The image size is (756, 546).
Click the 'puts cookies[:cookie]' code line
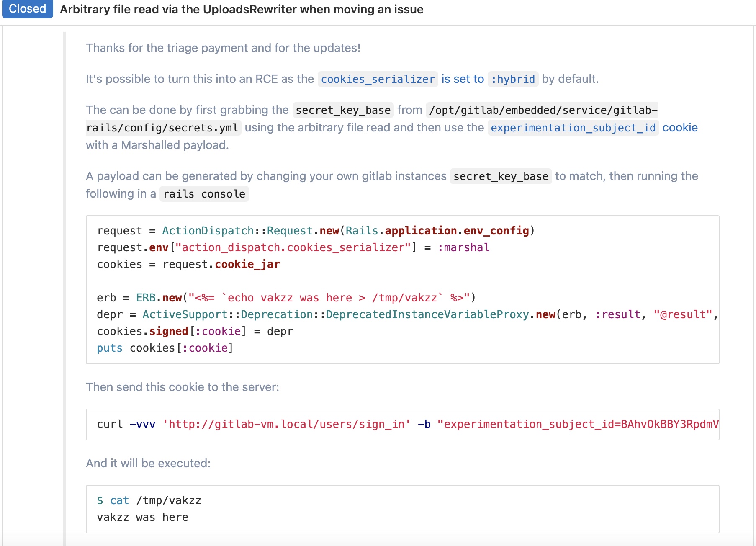pos(165,348)
